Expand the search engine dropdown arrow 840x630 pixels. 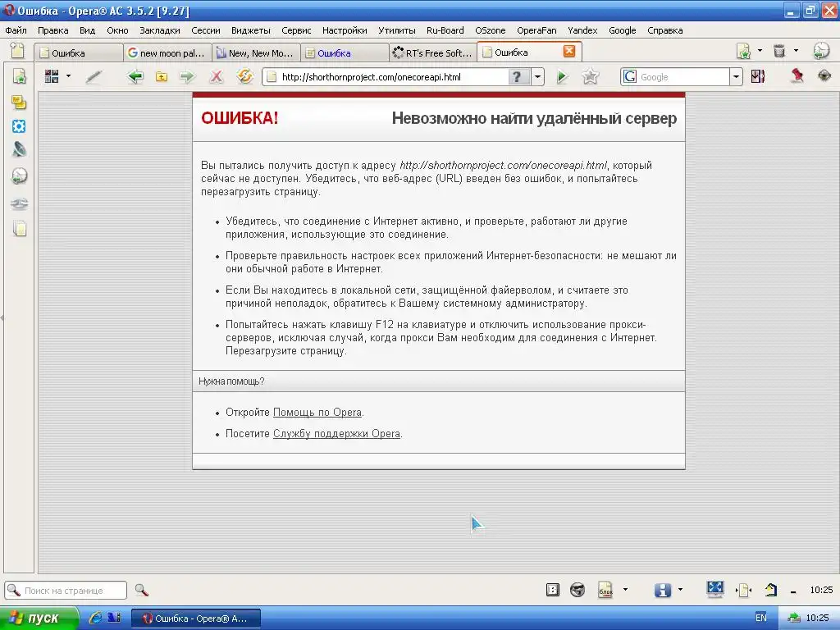(x=736, y=77)
